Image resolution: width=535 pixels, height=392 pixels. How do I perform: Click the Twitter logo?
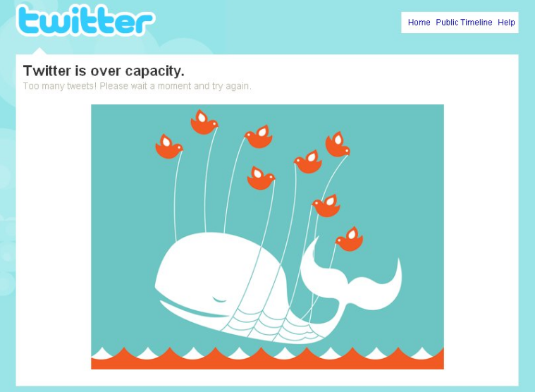[x=85, y=20]
